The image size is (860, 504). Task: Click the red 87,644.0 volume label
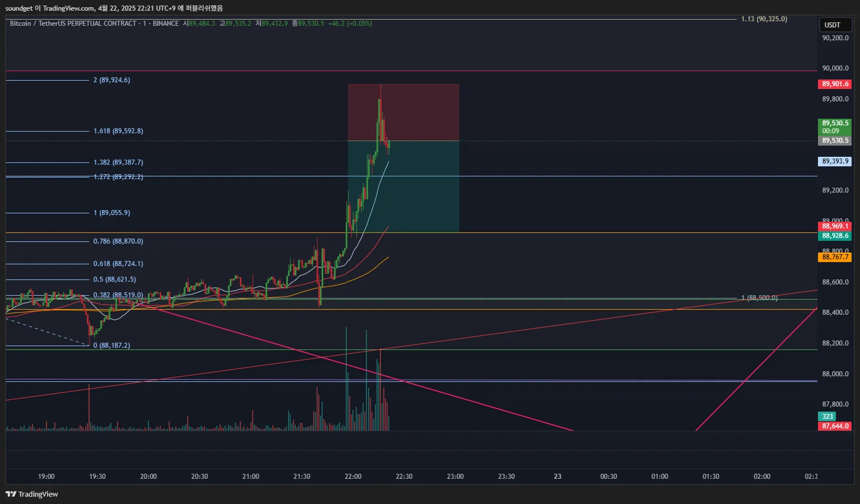pos(835,426)
